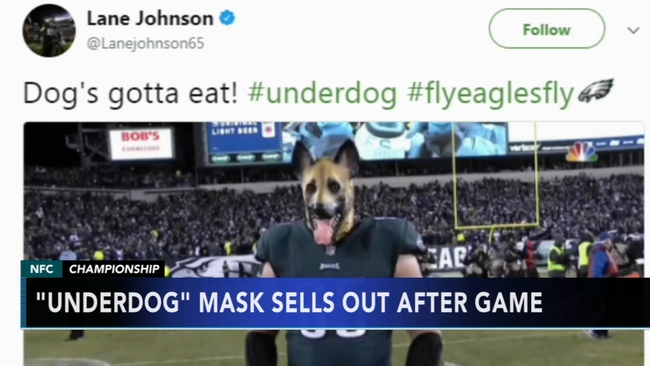The width and height of the screenshot is (650, 366).
Task: Open the #flyeaglesfly hashtag
Action: click(x=490, y=94)
